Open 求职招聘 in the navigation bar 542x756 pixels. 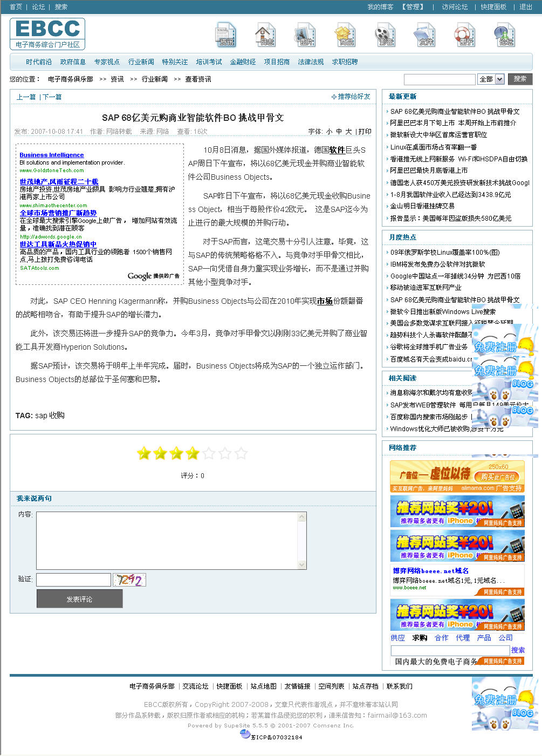(x=345, y=62)
